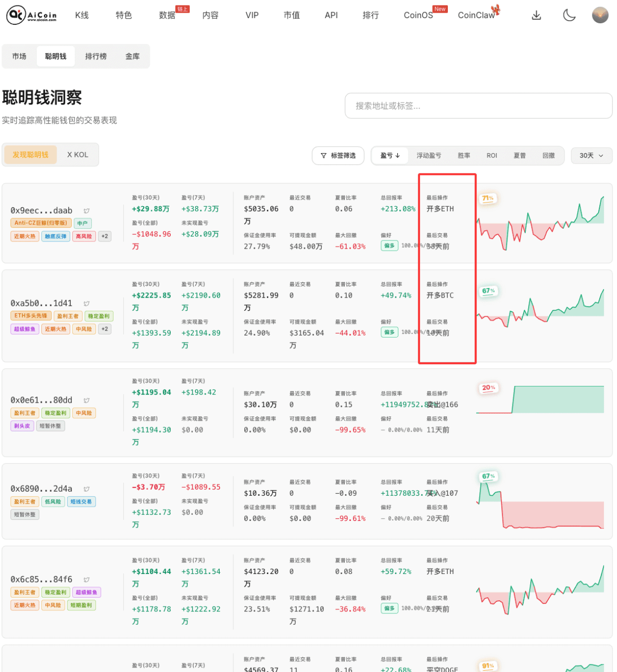Open wallet address 0x6890...2d4a
Viewport: 617px width, 672px height.
pos(41,489)
